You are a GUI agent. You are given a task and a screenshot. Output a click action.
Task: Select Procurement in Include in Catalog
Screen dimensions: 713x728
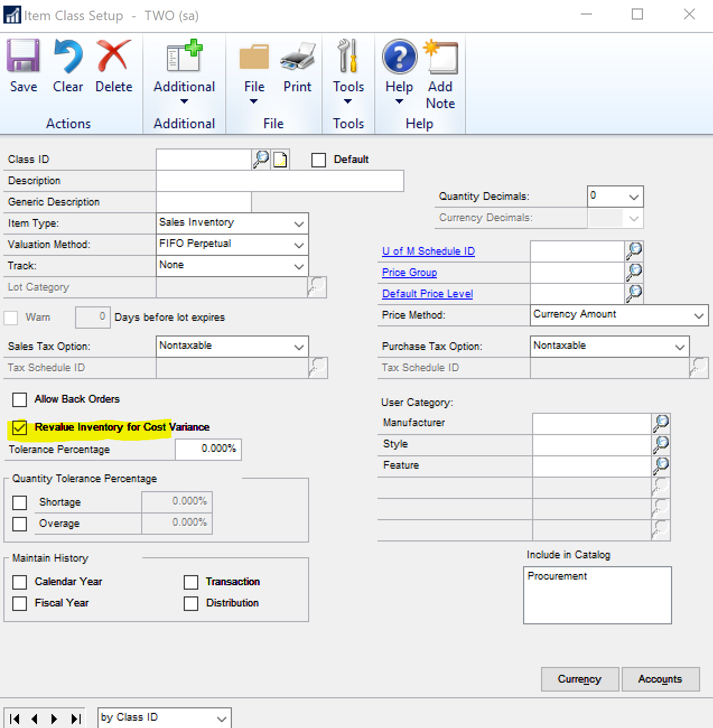pyautogui.click(x=557, y=576)
